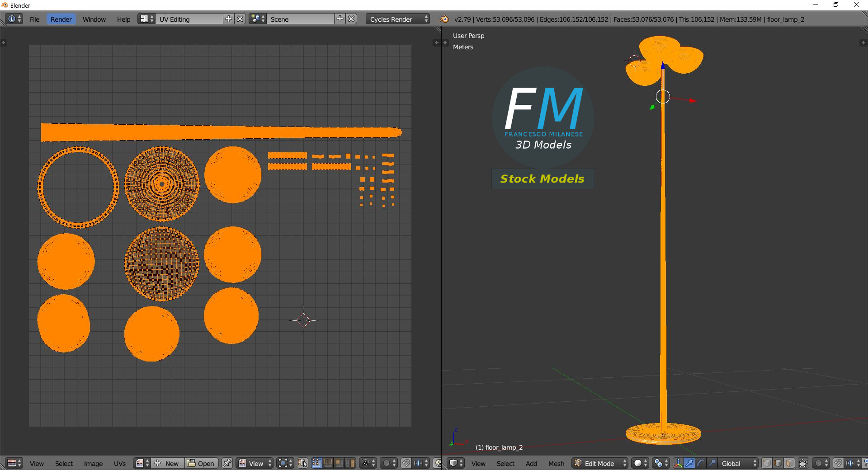The image size is (868, 470).
Task: Expand 3D viewport tool shelf plus handle
Action: coord(445,43)
